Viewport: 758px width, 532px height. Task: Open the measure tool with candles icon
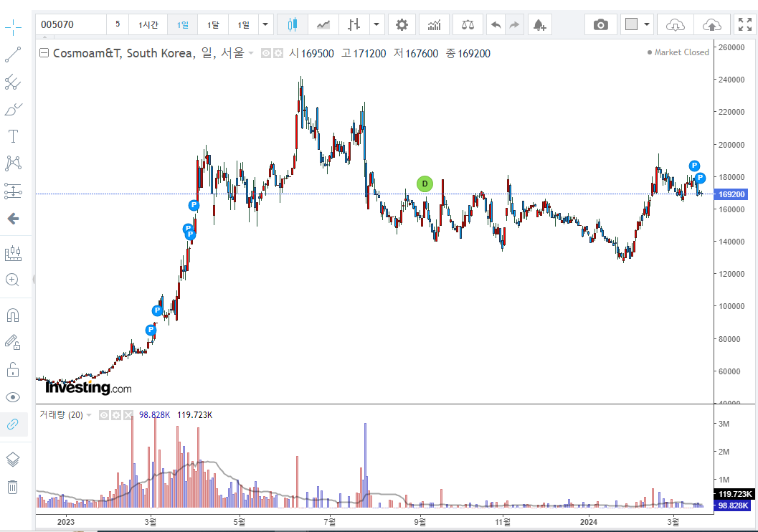coord(13,253)
